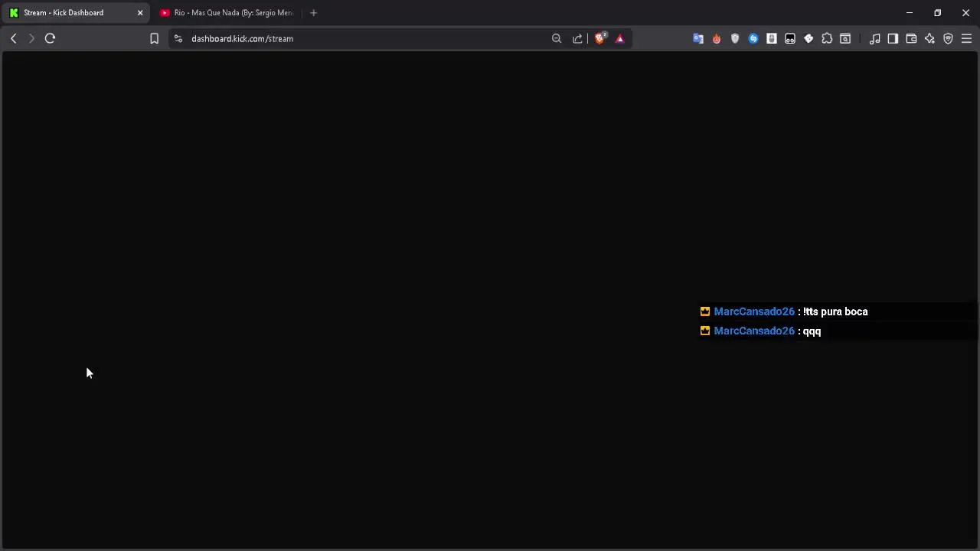Share this page via the share icon
This screenshot has height=551, width=980.
(577, 38)
